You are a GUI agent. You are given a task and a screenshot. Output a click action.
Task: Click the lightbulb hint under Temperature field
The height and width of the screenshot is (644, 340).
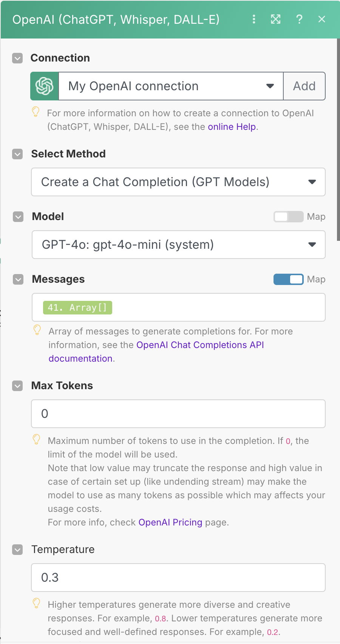point(36,603)
